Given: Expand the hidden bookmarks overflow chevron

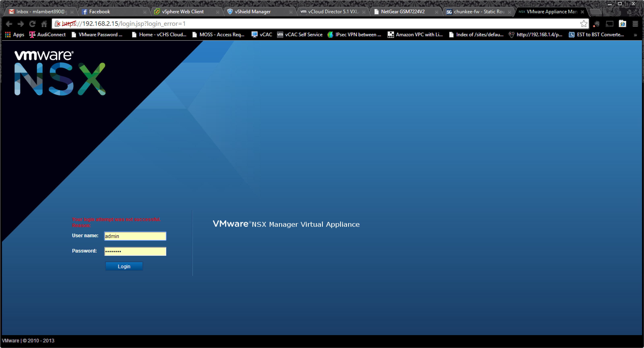Looking at the screenshot, I should (635, 35).
